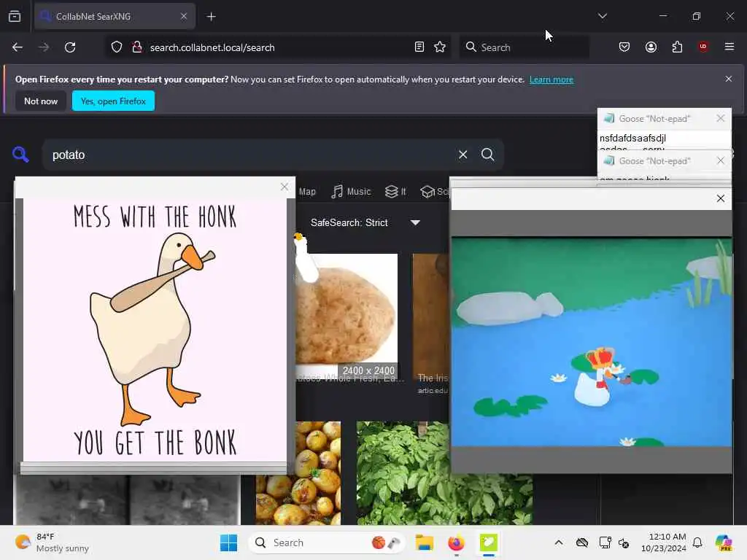Open the OneDrive cloud tray icon
Viewport: 747px width, 560px height.
click(x=582, y=542)
